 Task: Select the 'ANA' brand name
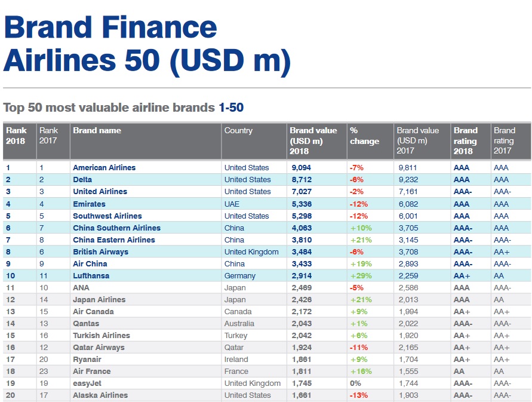click(x=81, y=287)
